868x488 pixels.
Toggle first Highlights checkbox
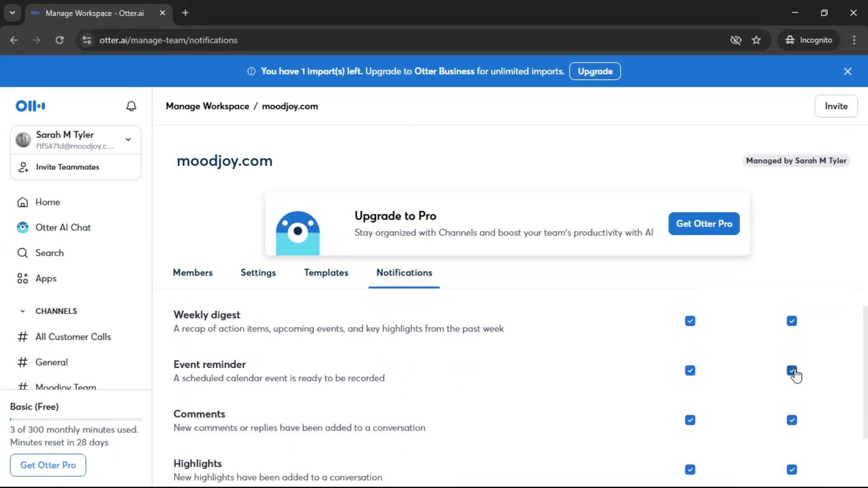690,469
